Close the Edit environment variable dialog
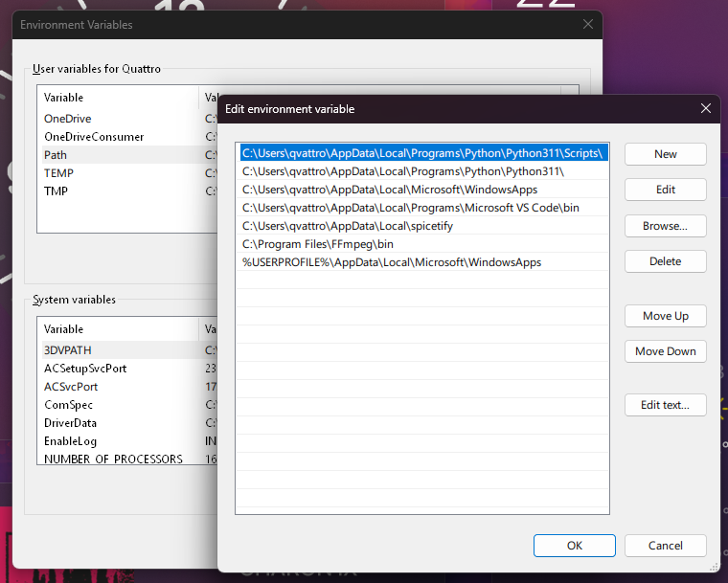This screenshot has width=728, height=583. pyautogui.click(x=706, y=109)
